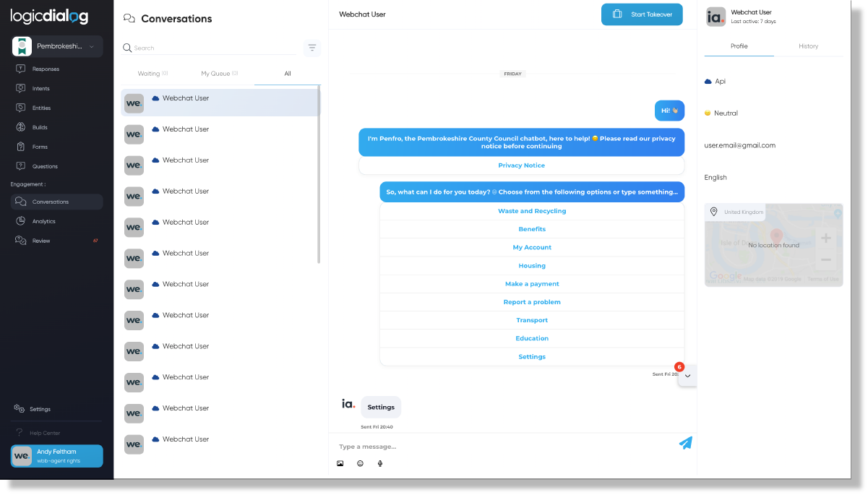868x495 pixels.
Task: Zoom in on the United Kingdom map
Action: [x=825, y=236]
